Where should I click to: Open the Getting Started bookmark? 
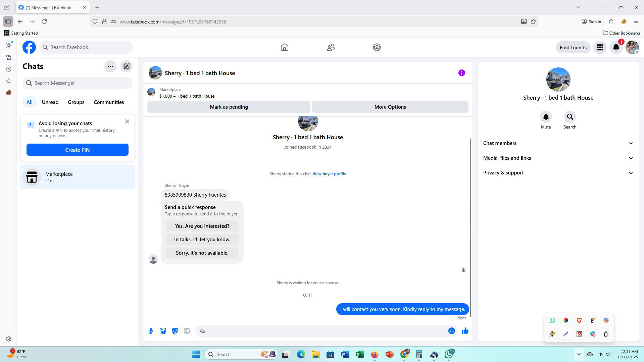tap(21, 33)
